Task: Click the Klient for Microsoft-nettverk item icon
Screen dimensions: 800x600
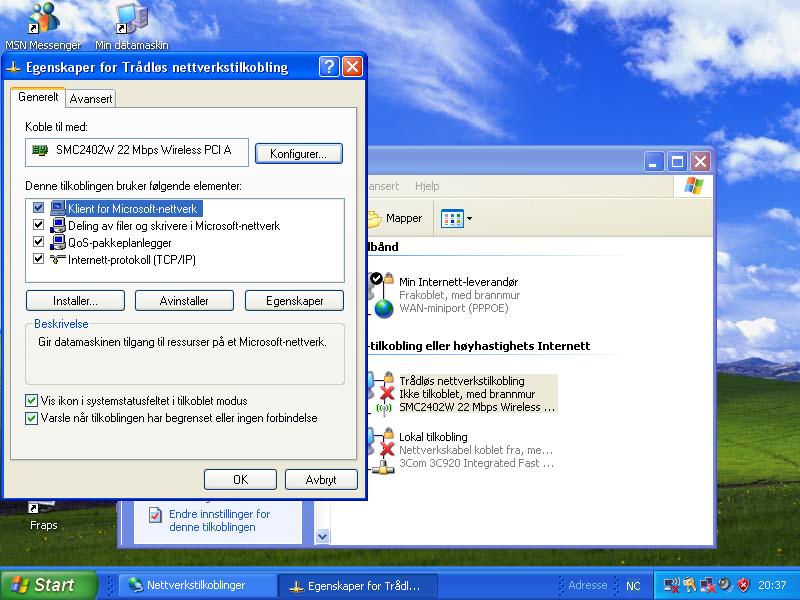Action: pyautogui.click(x=58, y=208)
